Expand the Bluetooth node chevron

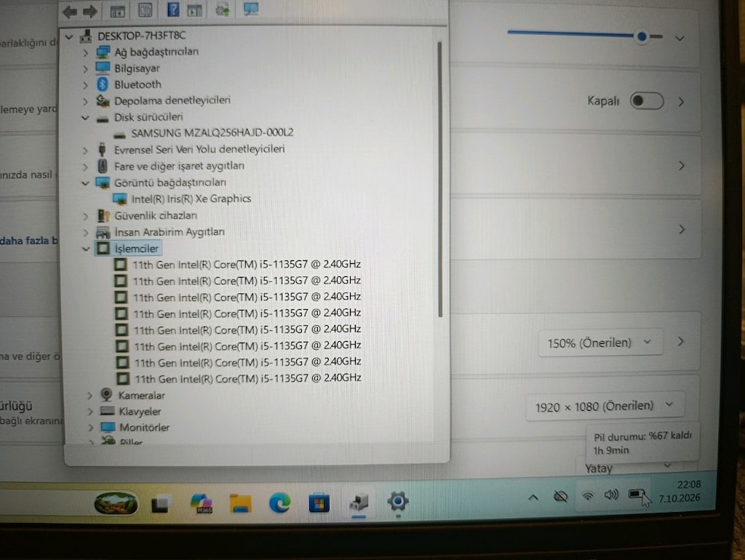pos(85,86)
